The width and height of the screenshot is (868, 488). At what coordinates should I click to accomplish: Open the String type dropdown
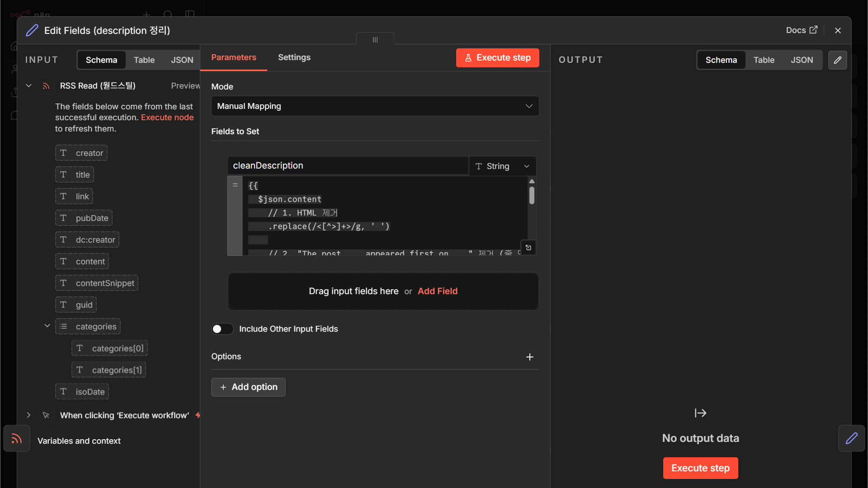pyautogui.click(x=502, y=166)
